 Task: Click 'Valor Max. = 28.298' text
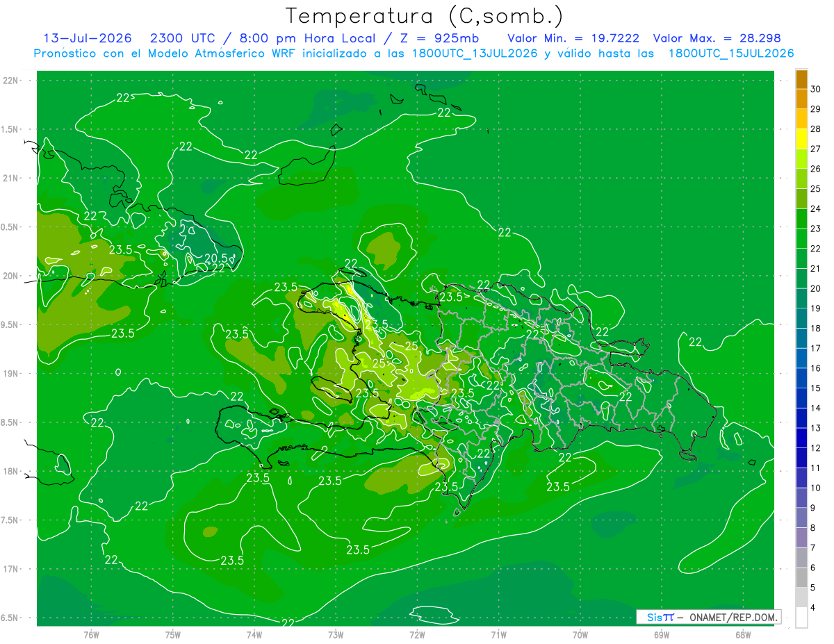718,38
